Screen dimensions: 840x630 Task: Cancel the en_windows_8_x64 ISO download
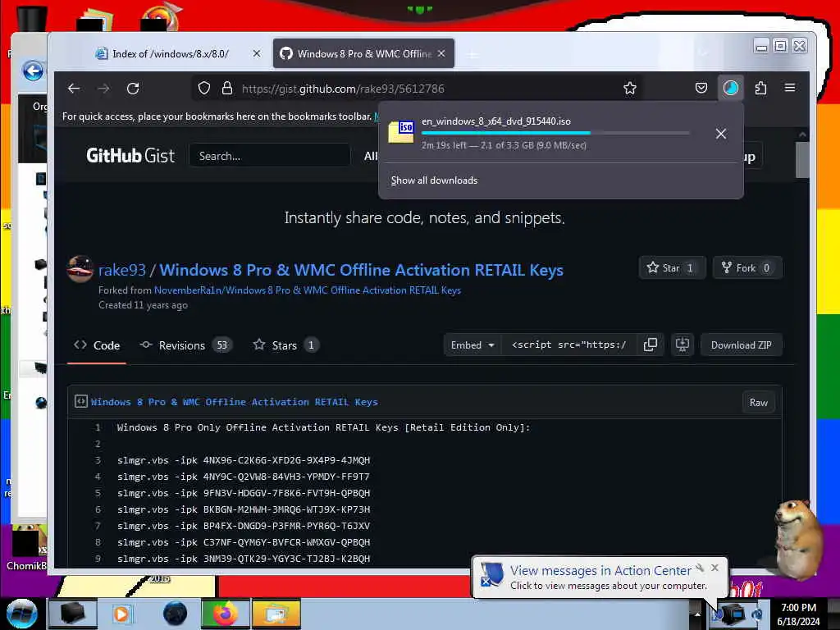[x=721, y=134]
